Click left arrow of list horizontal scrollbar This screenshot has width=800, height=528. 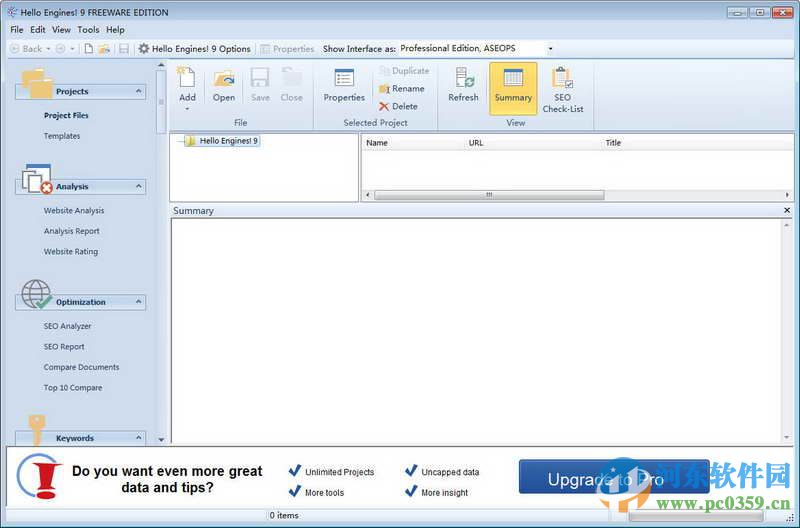point(367,195)
